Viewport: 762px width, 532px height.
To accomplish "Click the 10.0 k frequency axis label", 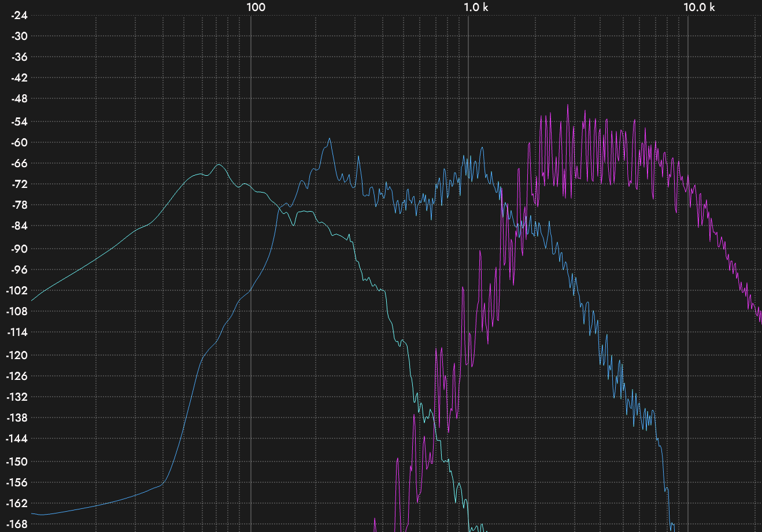I will [699, 7].
